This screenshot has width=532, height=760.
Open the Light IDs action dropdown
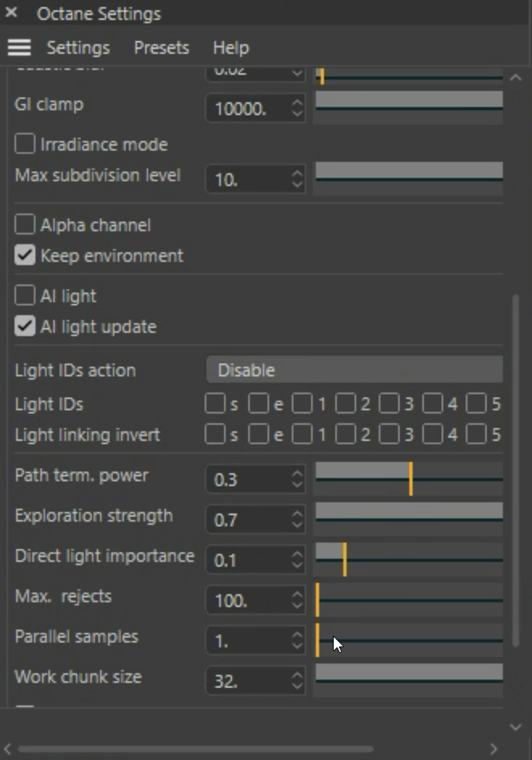point(354,370)
